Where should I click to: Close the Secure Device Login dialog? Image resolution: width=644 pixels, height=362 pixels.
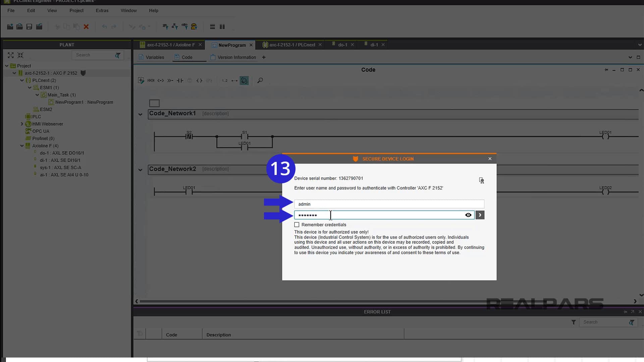tap(490, 159)
